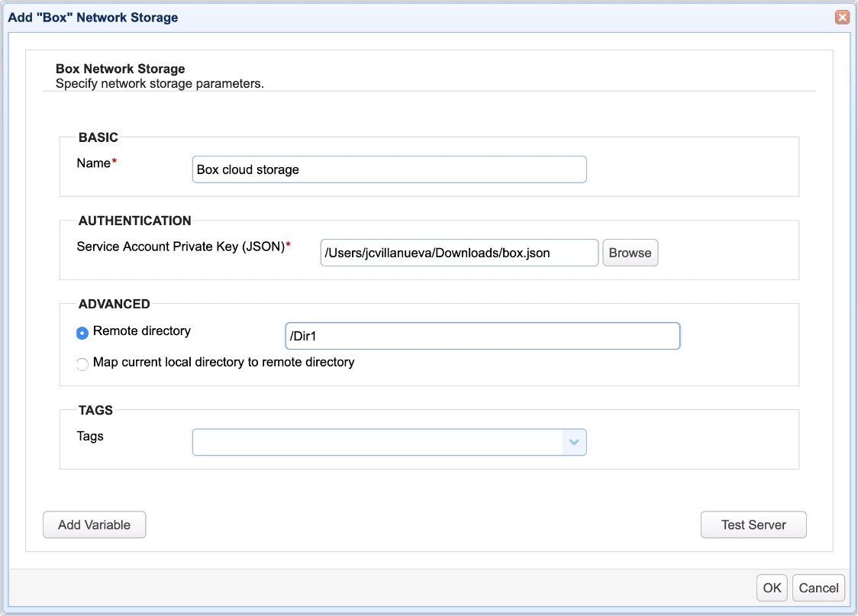
Task: Click the Browse button for the JSON key
Action: (631, 252)
